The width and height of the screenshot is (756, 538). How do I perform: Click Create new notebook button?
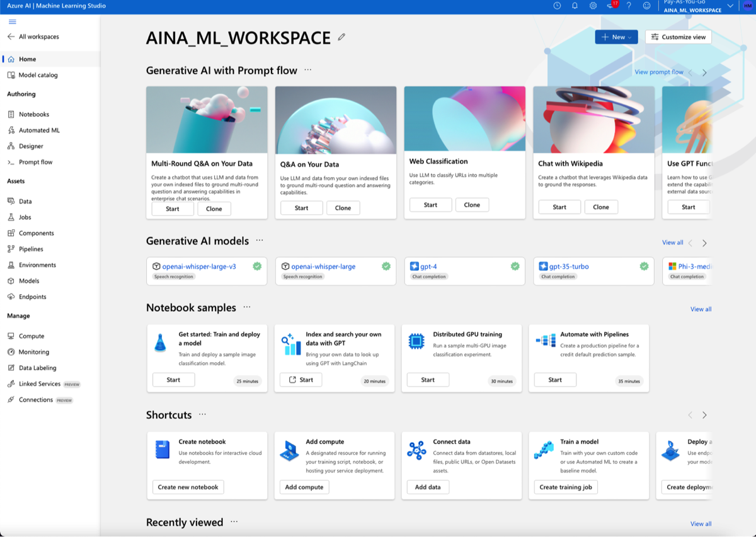click(188, 487)
